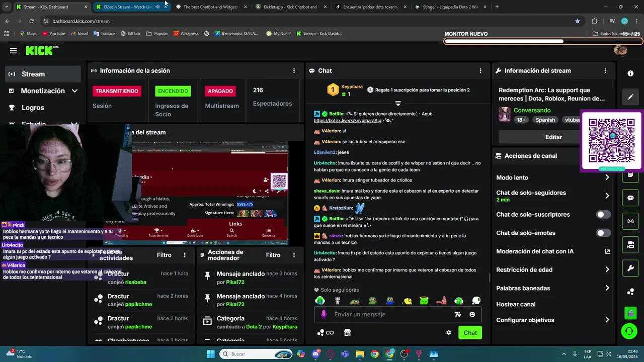Open moderator actions three-dot menu
644x362 pixels.
(294, 255)
